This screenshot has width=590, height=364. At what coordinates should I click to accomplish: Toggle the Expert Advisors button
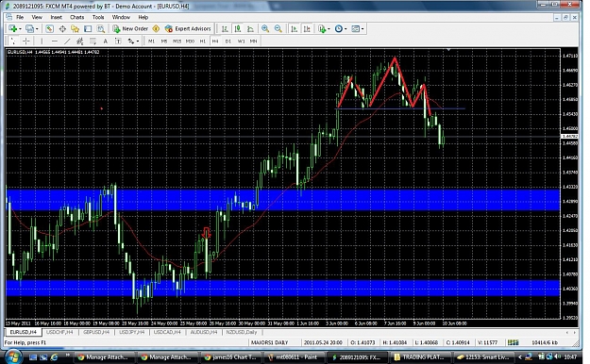188,28
